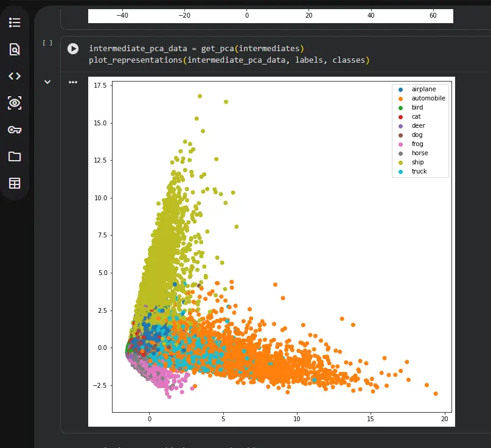Open the output options three-dot menu
491x448 pixels.
click(x=73, y=82)
